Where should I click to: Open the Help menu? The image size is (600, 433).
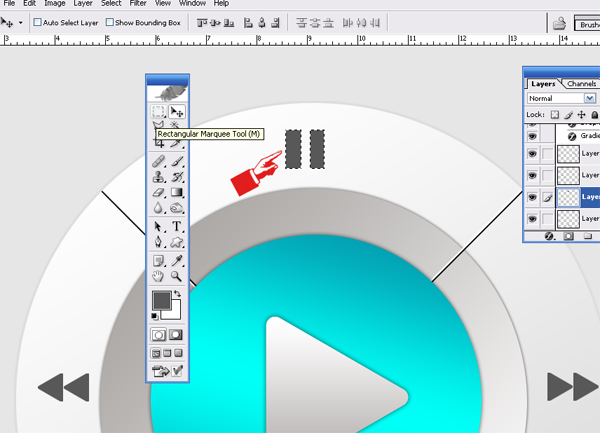click(221, 3)
